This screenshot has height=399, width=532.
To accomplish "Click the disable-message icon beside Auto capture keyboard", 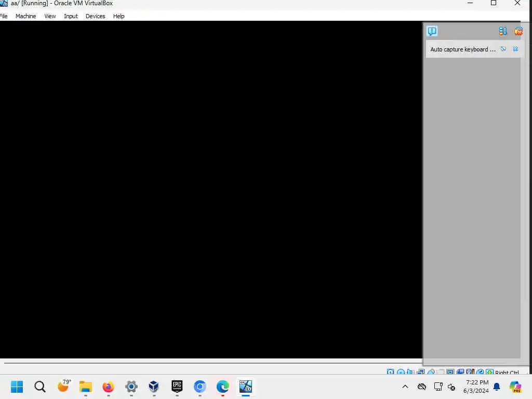I will [x=503, y=49].
